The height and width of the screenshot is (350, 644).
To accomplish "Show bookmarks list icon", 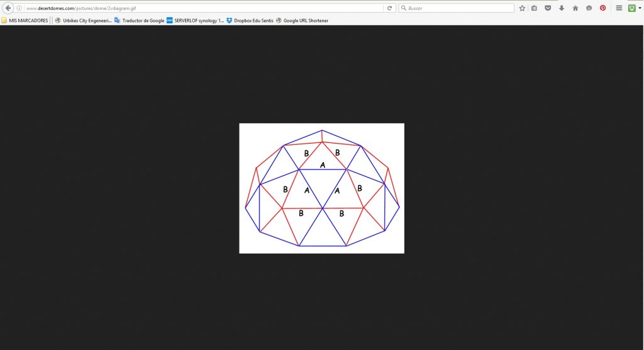I will tap(534, 8).
